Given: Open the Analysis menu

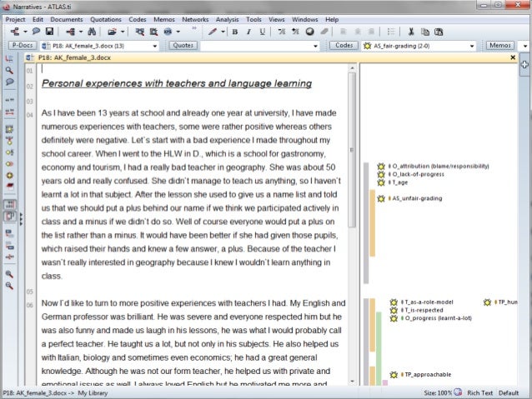Looking at the screenshot, I should 228,19.
